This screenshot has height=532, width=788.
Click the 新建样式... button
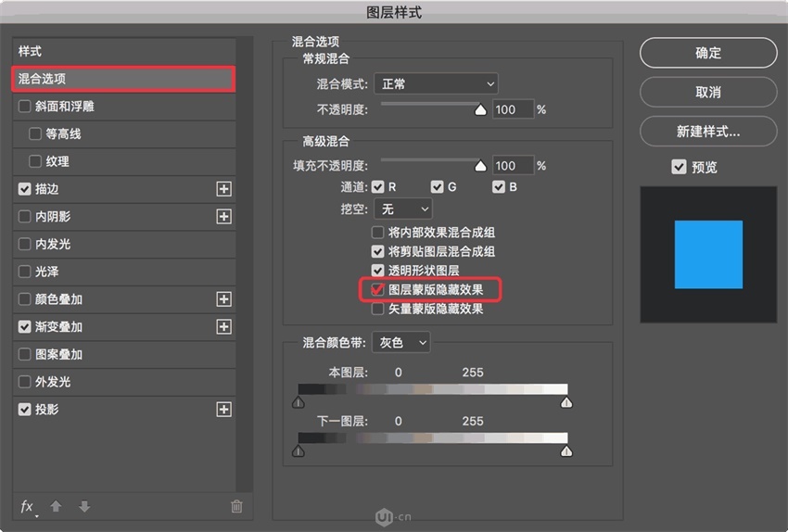click(708, 132)
